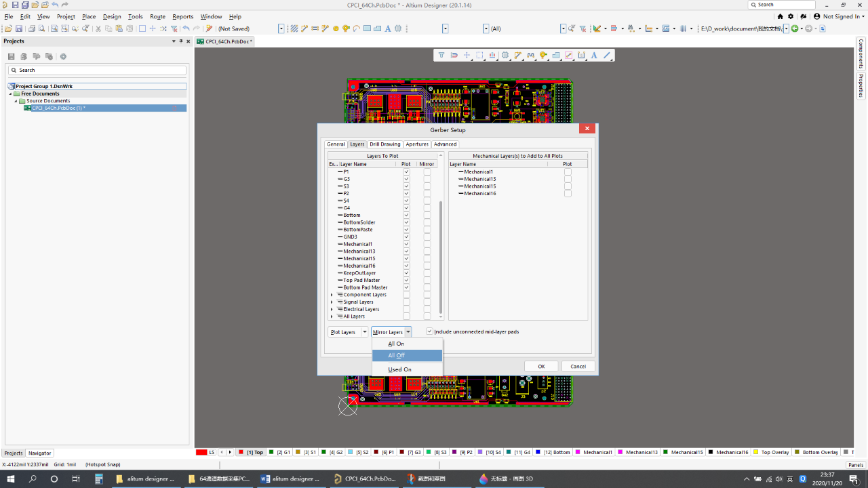
Task: Click the home icon near Not Signed In
Action: [x=780, y=16]
